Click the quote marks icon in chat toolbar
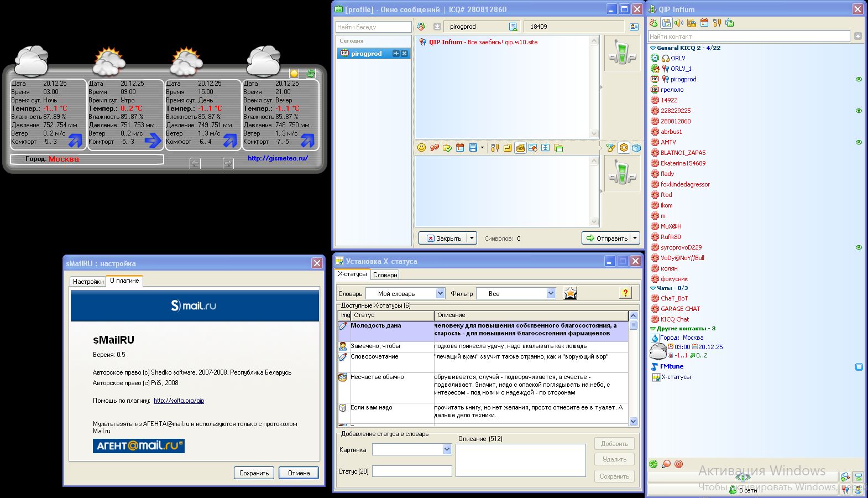 [x=435, y=148]
